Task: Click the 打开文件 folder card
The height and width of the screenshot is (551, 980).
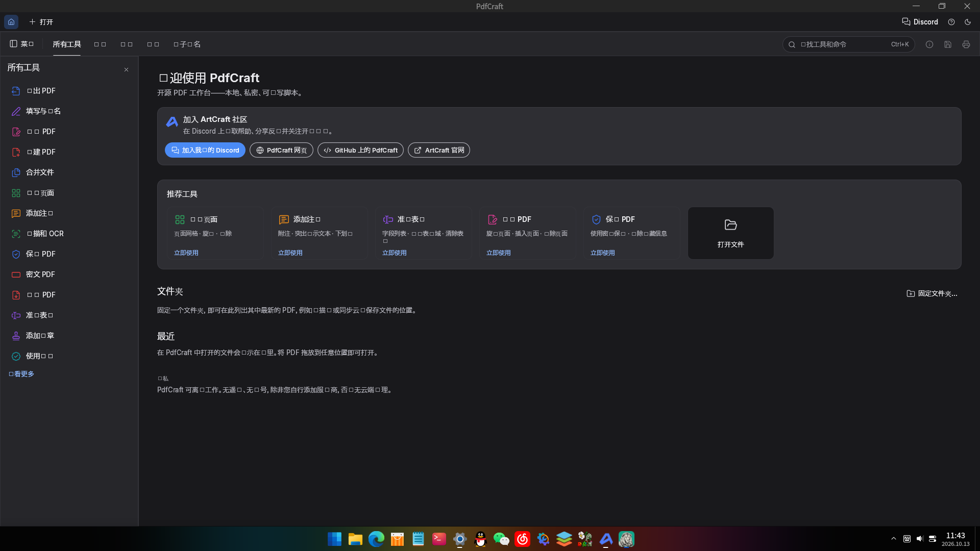Action: 731,233
